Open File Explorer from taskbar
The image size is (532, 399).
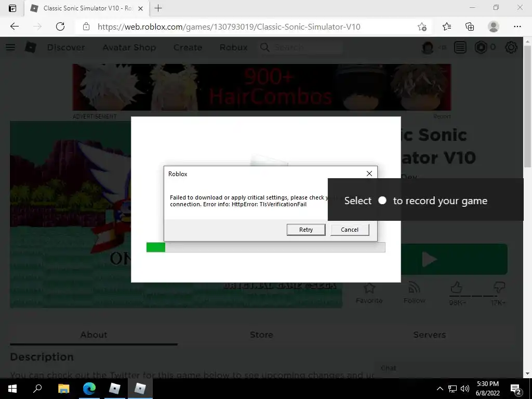(x=63, y=389)
